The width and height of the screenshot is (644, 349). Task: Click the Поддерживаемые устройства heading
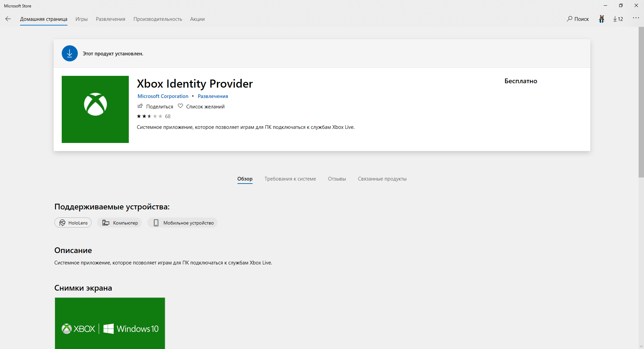point(112,207)
